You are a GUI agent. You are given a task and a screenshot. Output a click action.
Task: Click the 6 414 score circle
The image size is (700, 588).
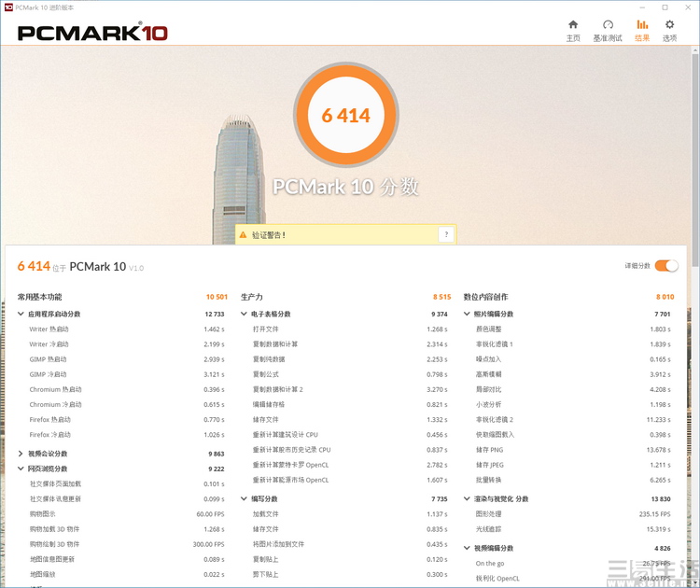[x=346, y=115]
